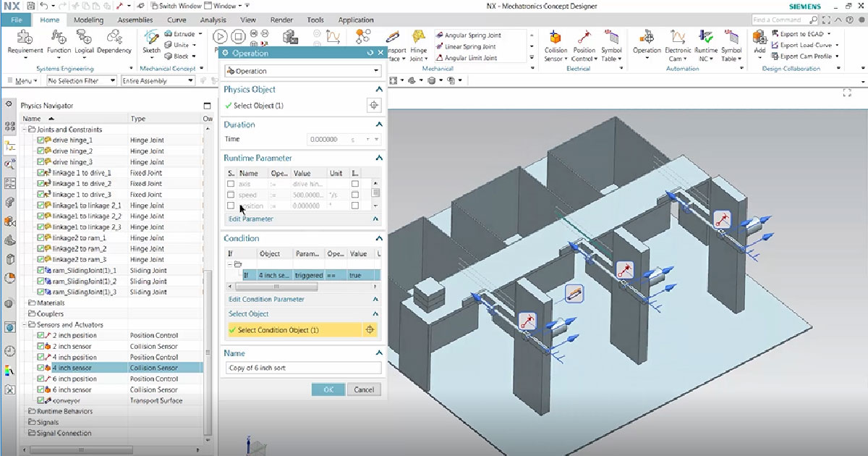
Task: Switch to the Analysis tab
Action: point(213,20)
